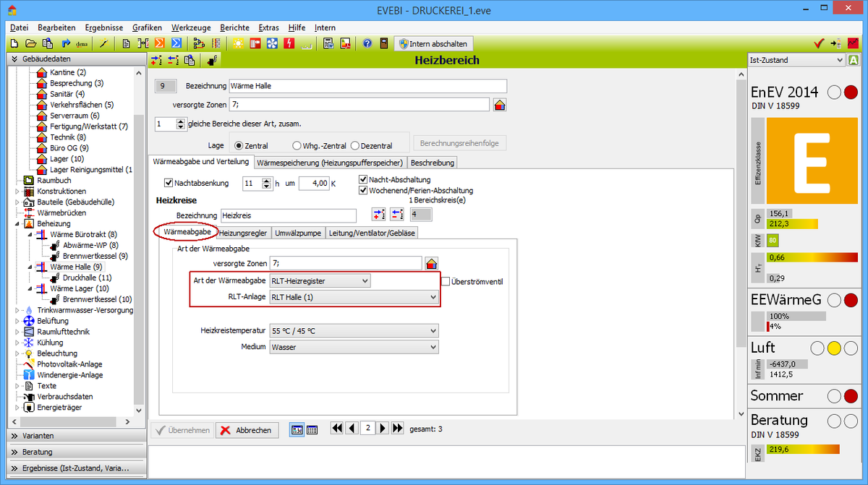Add a Heizkreis with the plus icon
The image size is (868, 485).
[x=379, y=215]
